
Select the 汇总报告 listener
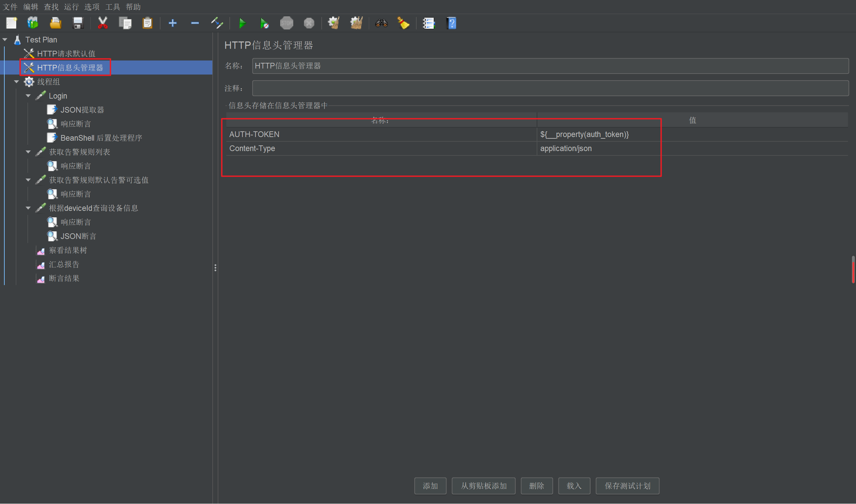pyautogui.click(x=64, y=264)
